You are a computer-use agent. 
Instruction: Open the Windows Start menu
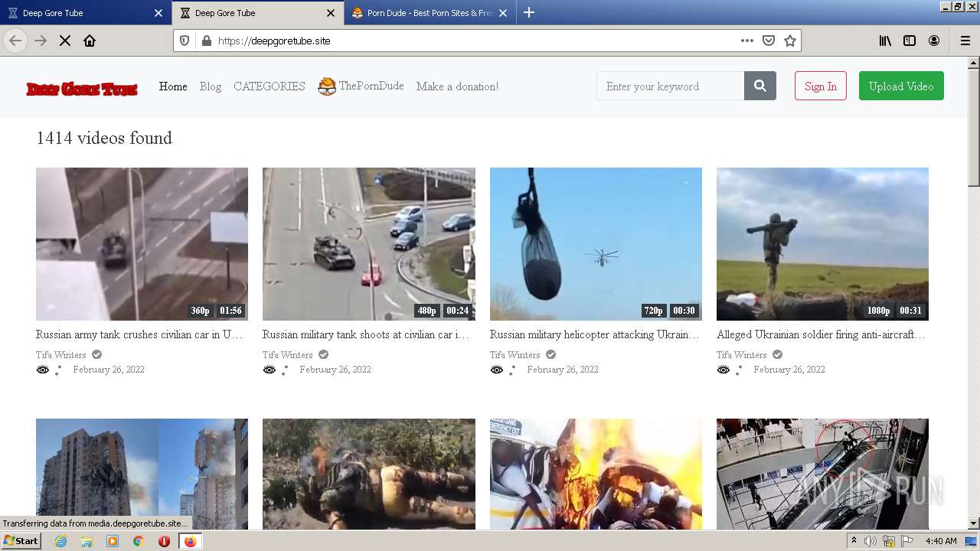tap(21, 540)
